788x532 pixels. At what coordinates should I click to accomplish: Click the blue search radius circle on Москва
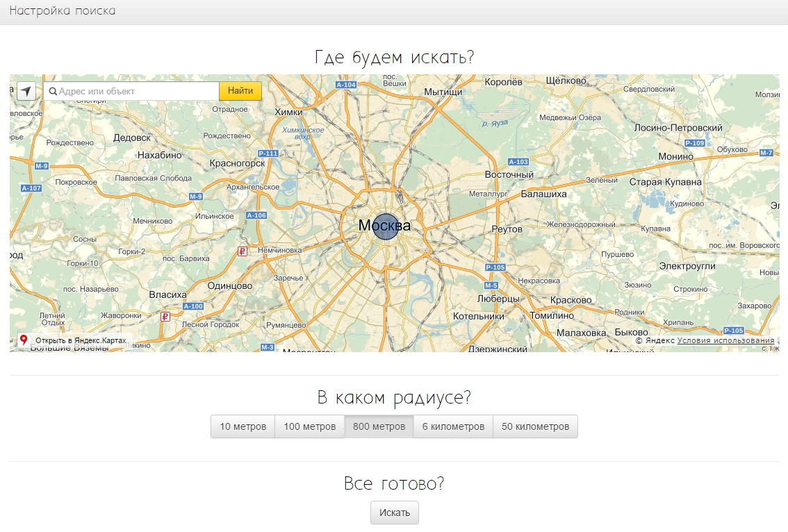pyautogui.click(x=386, y=226)
